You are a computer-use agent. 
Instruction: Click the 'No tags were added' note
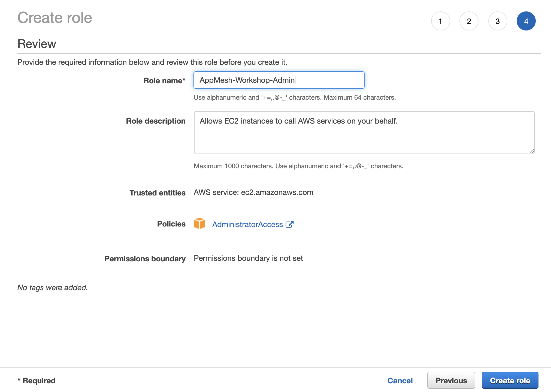coord(53,287)
